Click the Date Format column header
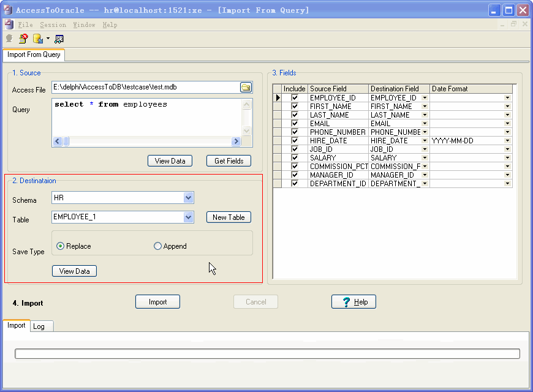 (471, 89)
